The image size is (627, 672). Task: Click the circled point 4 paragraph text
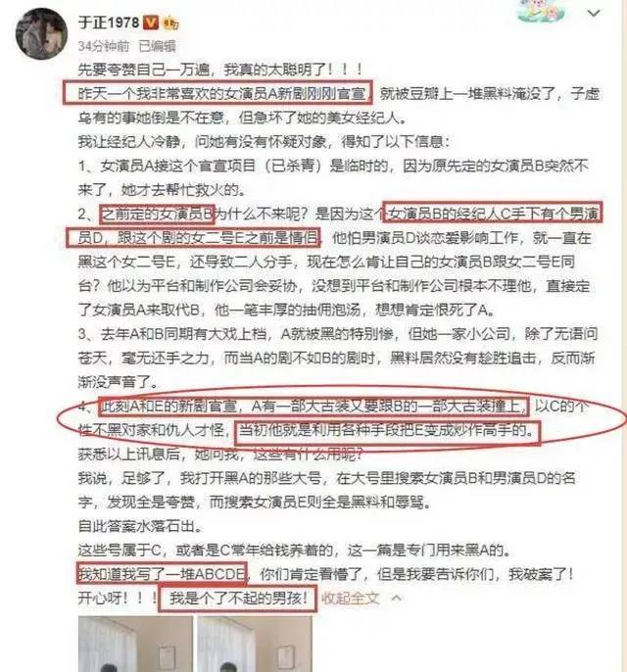click(x=343, y=418)
